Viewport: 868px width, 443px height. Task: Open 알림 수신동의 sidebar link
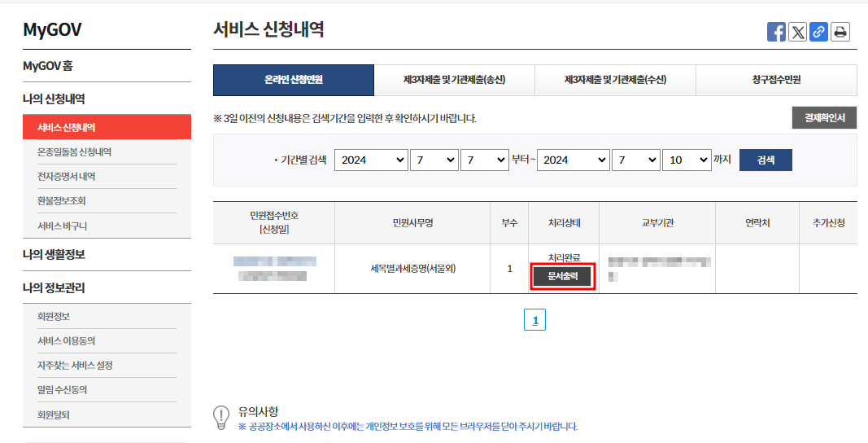(62, 390)
